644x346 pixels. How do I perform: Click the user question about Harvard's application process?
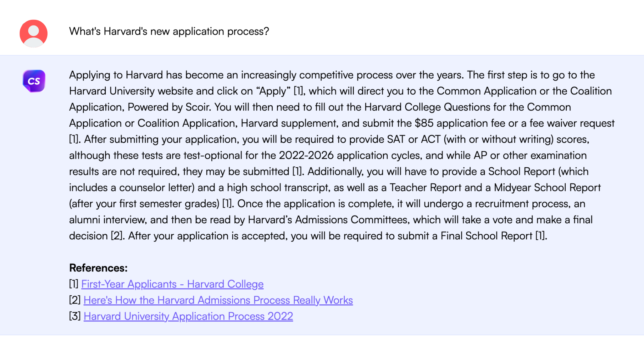[169, 31]
